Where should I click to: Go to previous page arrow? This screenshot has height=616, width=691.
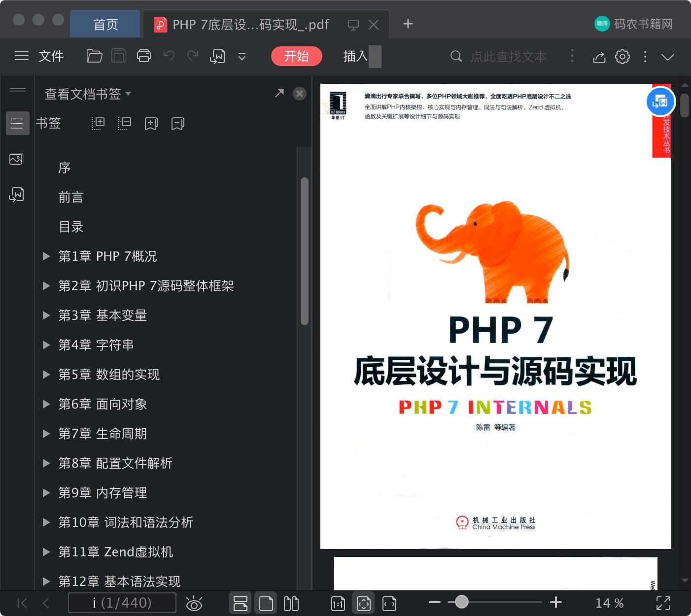[46, 603]
